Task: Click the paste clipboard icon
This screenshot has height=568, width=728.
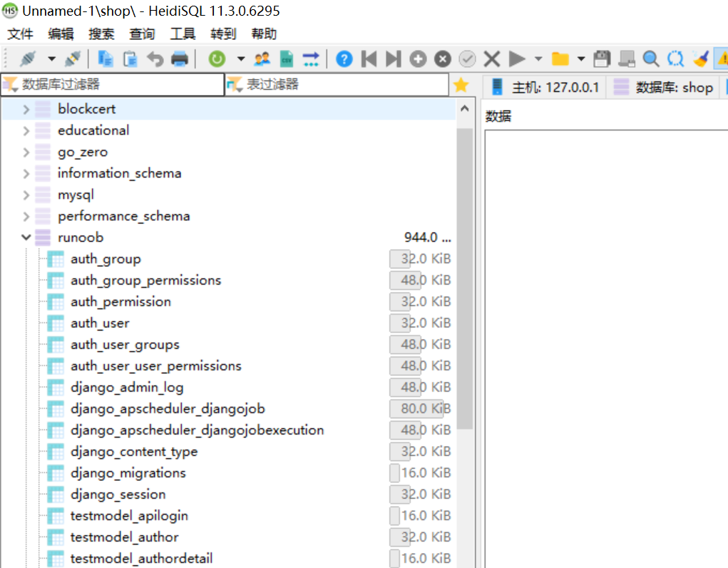Action: [130, 59]
